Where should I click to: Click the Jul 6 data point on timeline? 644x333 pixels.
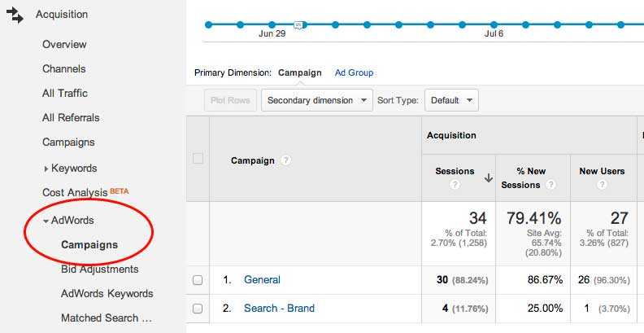495,25
